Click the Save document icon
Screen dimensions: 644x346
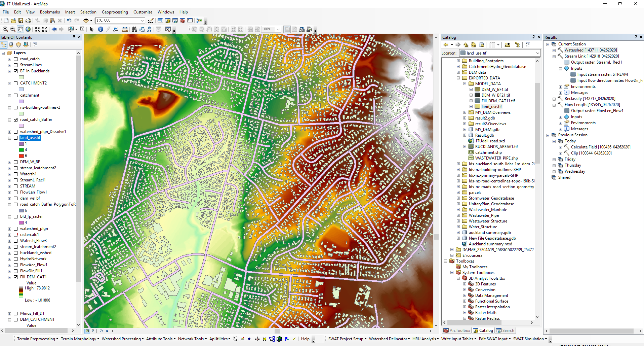[x=21, y=21]
